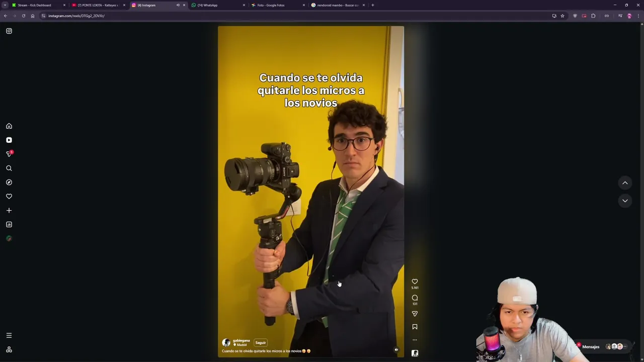Open Instagram logo in sidebar
This screenshot has height=362, width=644.
click(x=9, y=31)
